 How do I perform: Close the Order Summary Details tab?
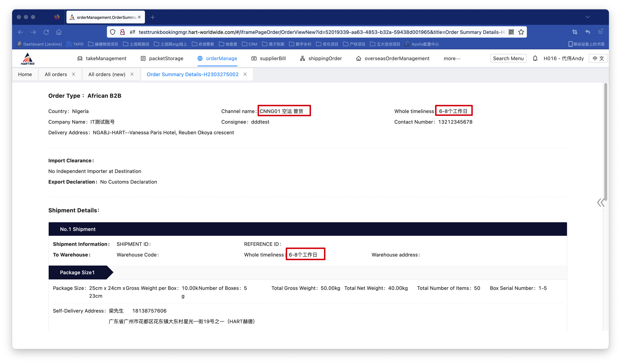coord(245,74)
